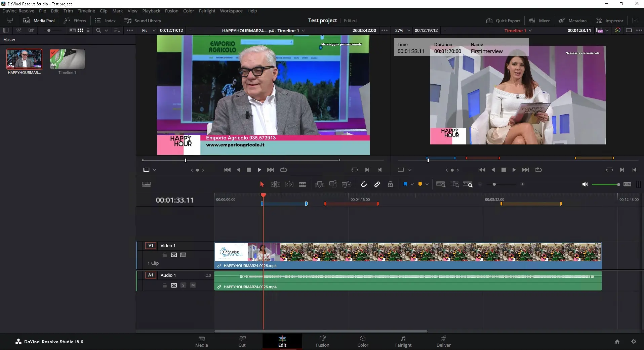Screen dimensions: 644x350
Task: Open the Fairlight menu
Action: point(207,11)
